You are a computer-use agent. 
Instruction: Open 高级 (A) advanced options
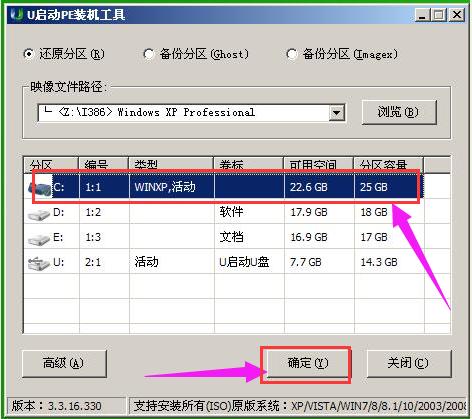click(x=64, y=363)
